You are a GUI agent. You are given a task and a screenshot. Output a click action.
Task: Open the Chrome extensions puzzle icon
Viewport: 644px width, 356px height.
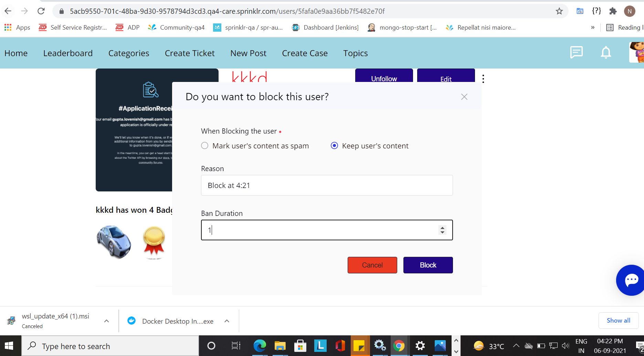click(613, 11)
